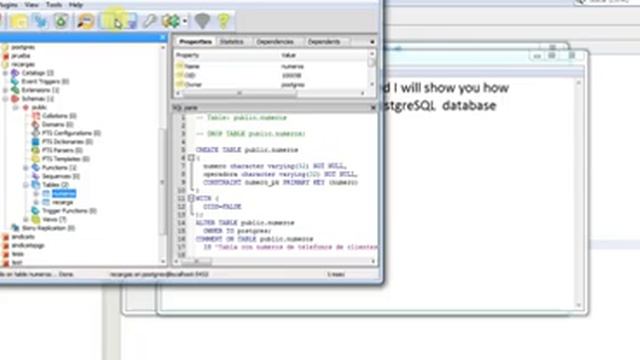Viewport: 640px width, 360px height.
Task: Open the Tools menu
Action: (x=54, y=5)
